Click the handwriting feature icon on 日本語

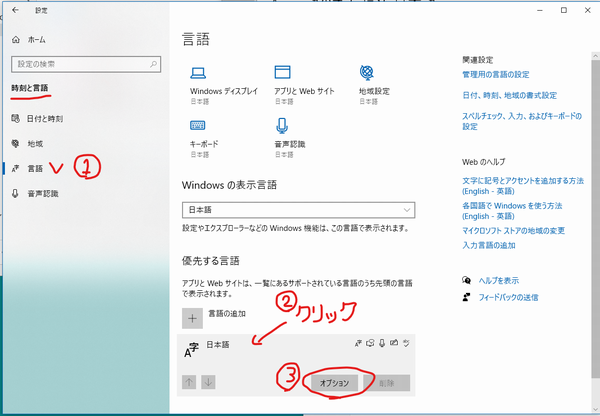point(394,343)
